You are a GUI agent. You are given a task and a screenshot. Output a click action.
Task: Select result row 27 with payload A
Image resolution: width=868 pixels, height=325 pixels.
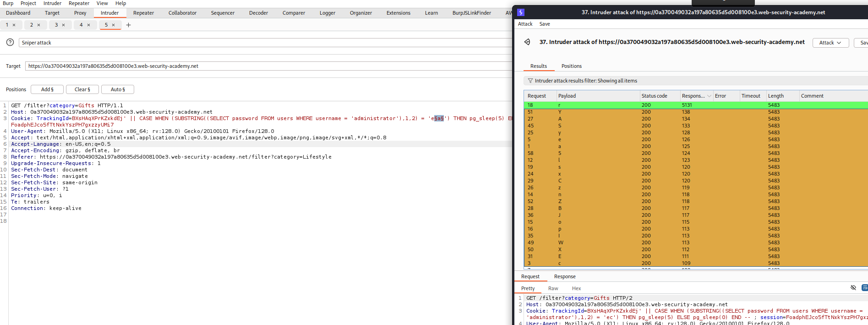tap(696, 119)
